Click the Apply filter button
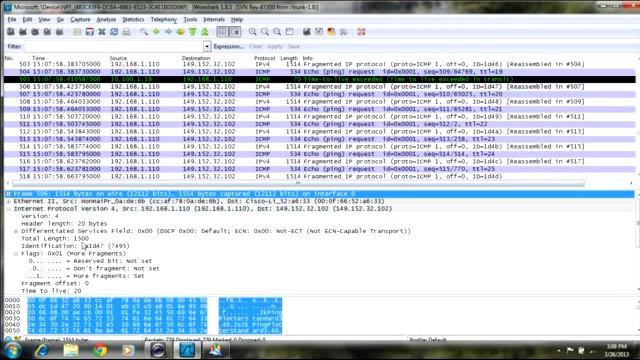The width and height of the screenshot is (640, 360). pyautogui.click(x=275, y=47)
